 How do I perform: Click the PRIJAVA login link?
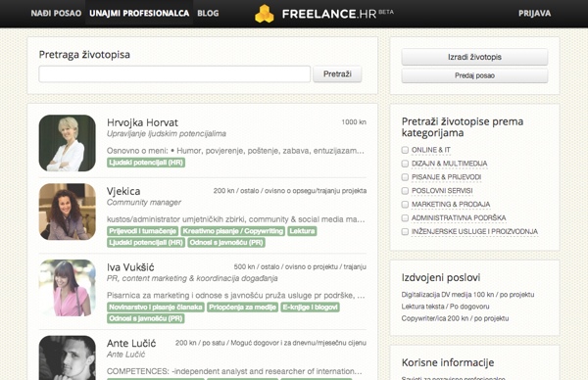534,13
